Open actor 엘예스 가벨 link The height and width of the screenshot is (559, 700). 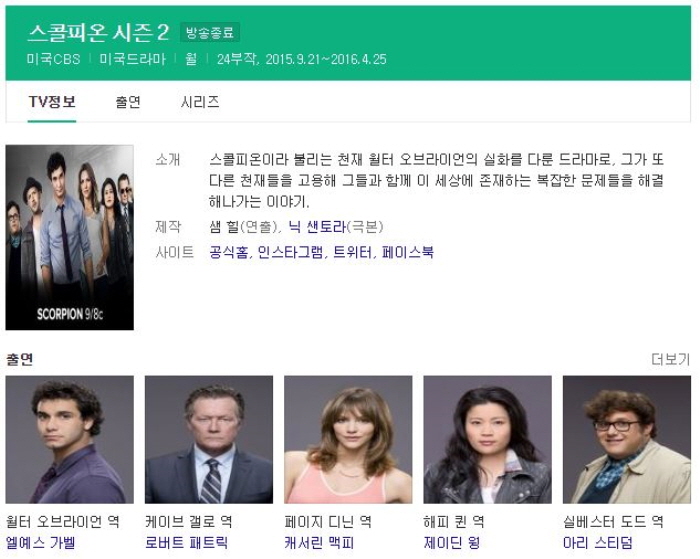pyautogui.click(x=40, y=542)
